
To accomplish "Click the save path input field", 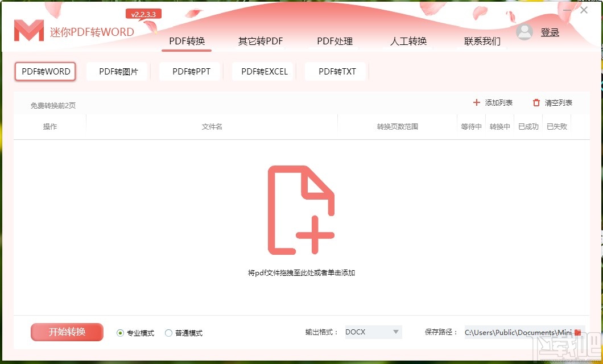I will [518, 332].
